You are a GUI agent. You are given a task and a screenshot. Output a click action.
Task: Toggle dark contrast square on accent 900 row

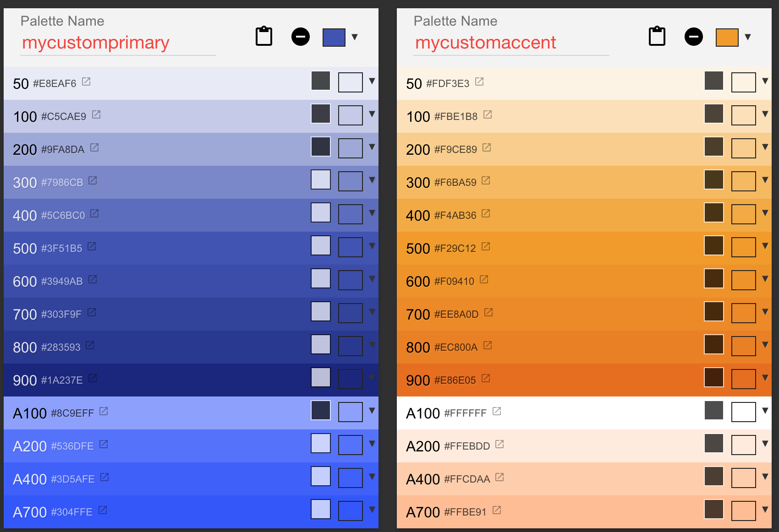(714, 378)
